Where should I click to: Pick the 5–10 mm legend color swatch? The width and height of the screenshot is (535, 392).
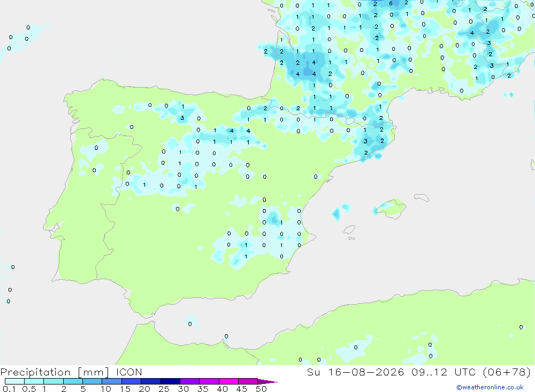point(93,381)
